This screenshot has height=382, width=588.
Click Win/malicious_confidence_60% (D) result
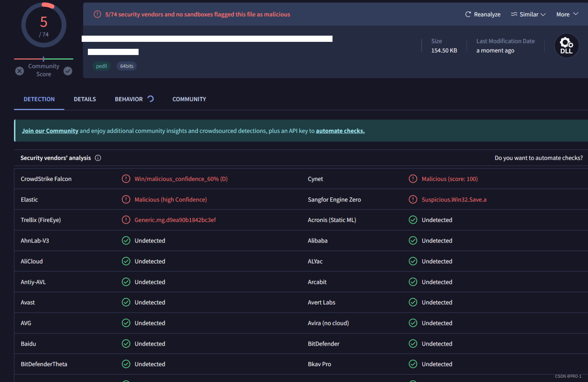[x=181, y=179]
